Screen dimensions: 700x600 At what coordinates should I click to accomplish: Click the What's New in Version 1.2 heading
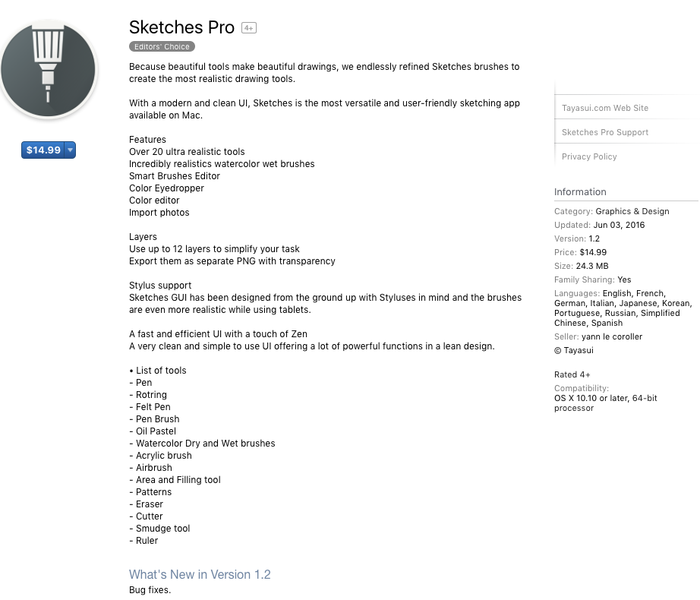pyautogui.click(x=200, y=574)
